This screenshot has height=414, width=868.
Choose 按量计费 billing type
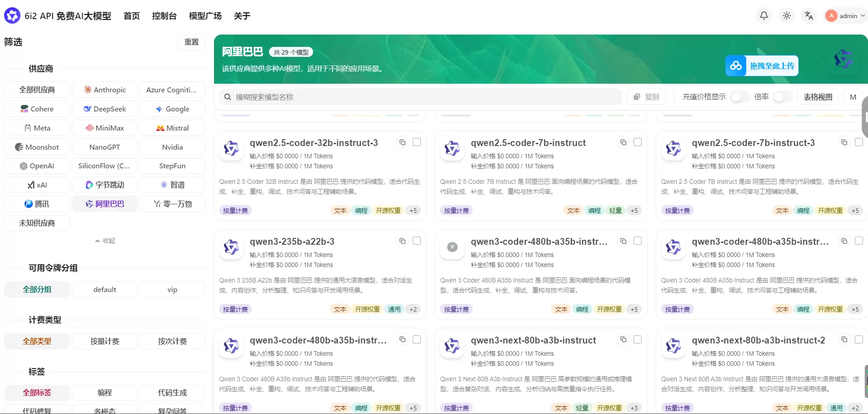click(x=105, y=341)
